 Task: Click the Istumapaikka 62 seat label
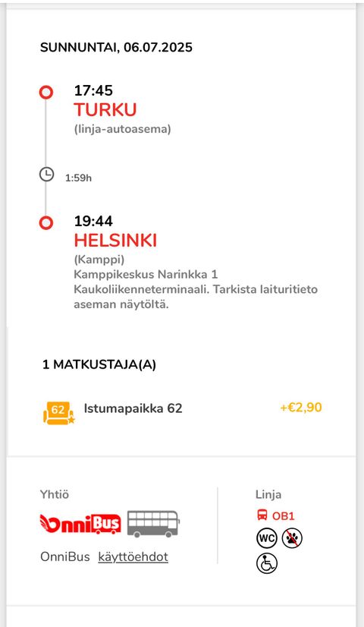pyautogui.click(x=133, y=408)
